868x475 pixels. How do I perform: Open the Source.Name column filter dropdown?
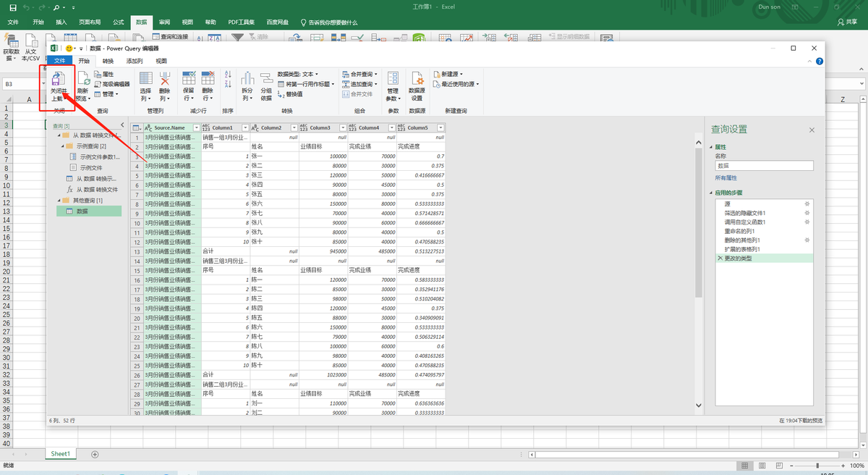(196, 127)
